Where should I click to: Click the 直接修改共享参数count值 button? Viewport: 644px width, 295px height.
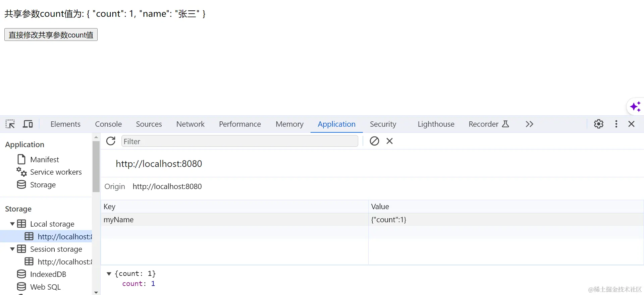51,35
